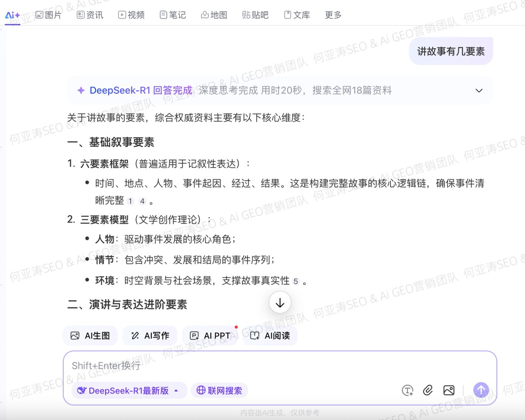Launch the AI阅读 tool
This screenshot has width=525, height=420.
[x=270, y=336]
